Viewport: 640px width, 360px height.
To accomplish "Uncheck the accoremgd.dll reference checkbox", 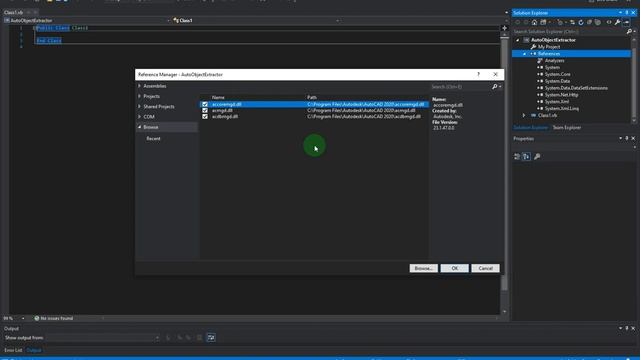I will (x=205, y=104).
